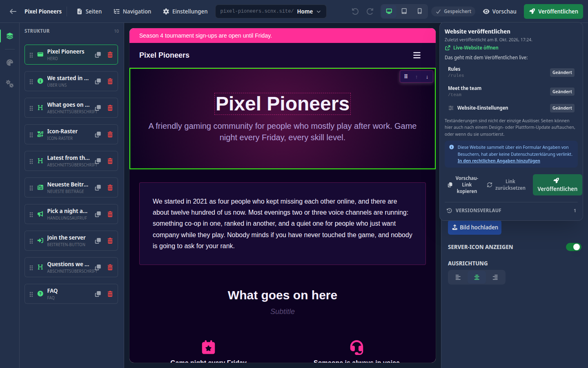588x368 pixels.
Task: Open the page URL dropdown showing Home
Action: coord(271,11)
